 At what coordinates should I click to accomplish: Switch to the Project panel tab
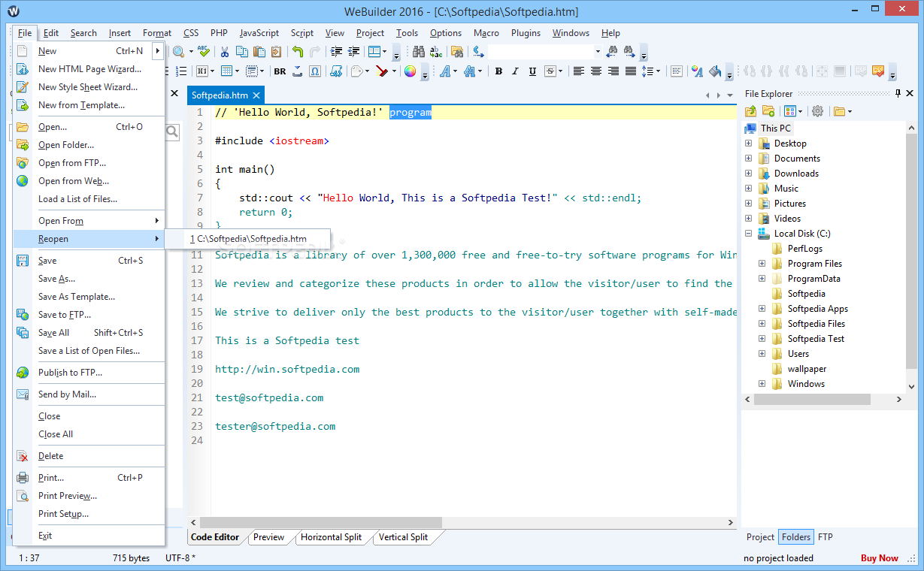[x=760, y=537]
